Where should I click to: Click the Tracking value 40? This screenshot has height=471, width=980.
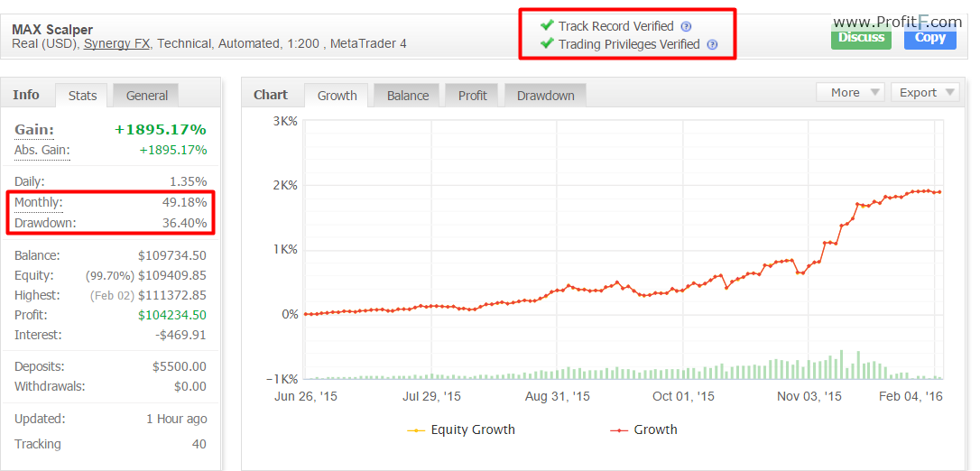click(199, 444)
